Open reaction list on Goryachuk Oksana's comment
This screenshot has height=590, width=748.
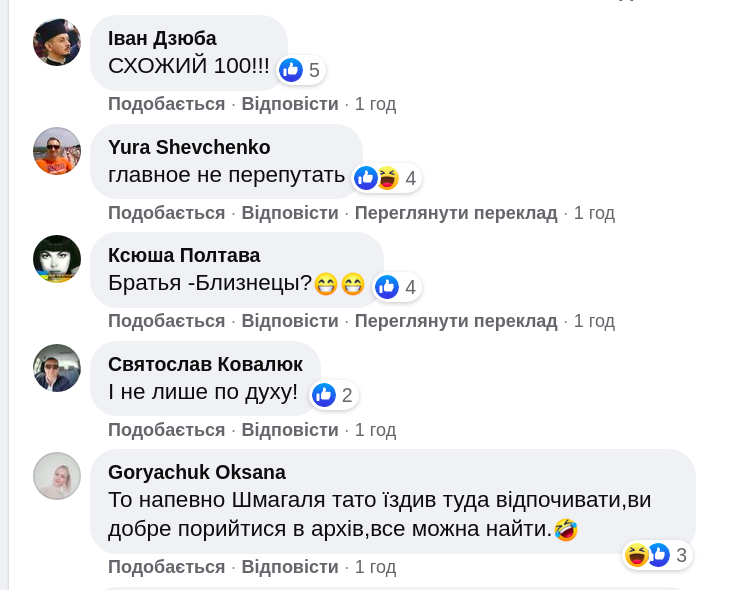coord(657,555)
